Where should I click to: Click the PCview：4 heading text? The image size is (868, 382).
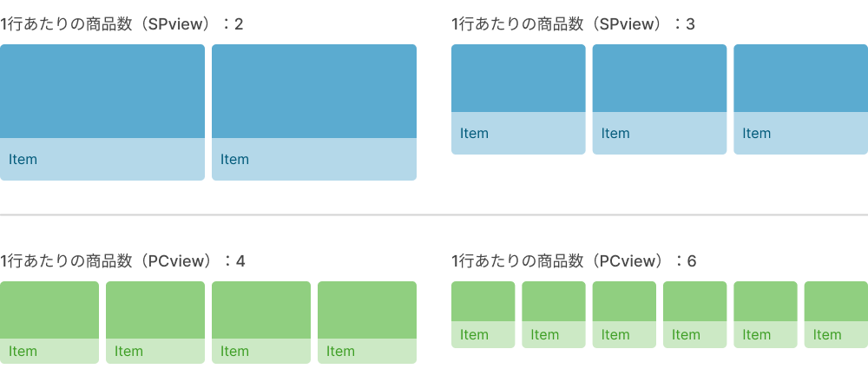click(x=122, y=260)
